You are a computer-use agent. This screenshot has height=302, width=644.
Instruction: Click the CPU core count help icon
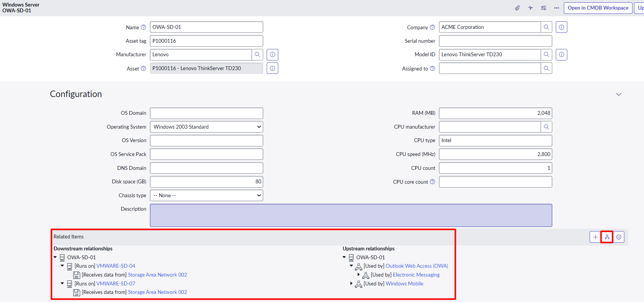tap(432, 182)
